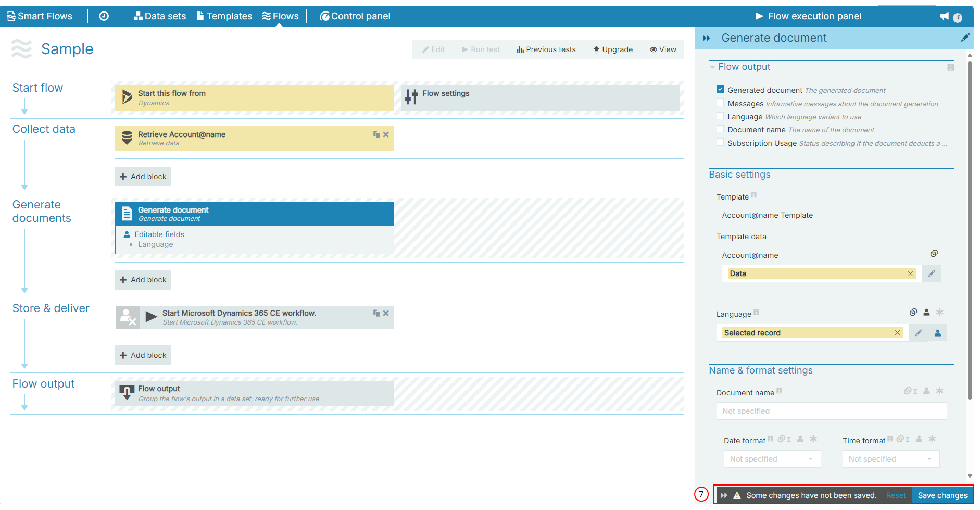Screen dimensions: 980x510
Task: Collapse the Generate document side panel
Action: [707, 38]
